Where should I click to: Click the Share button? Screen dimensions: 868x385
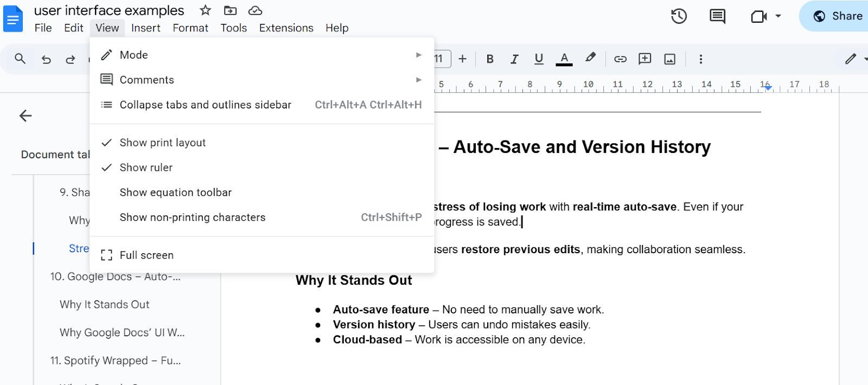pyautogui.click(x=838, y=16)
